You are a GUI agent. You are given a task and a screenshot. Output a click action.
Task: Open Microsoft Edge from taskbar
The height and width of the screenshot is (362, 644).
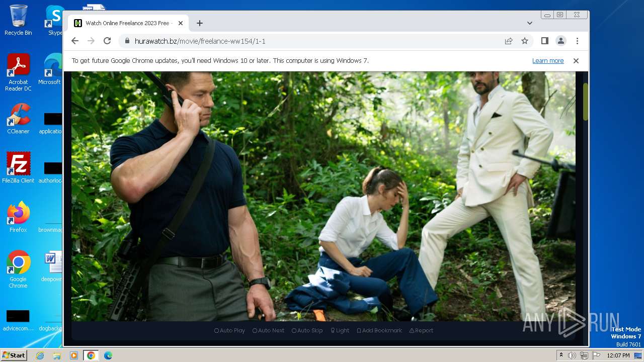coord(108,355)
